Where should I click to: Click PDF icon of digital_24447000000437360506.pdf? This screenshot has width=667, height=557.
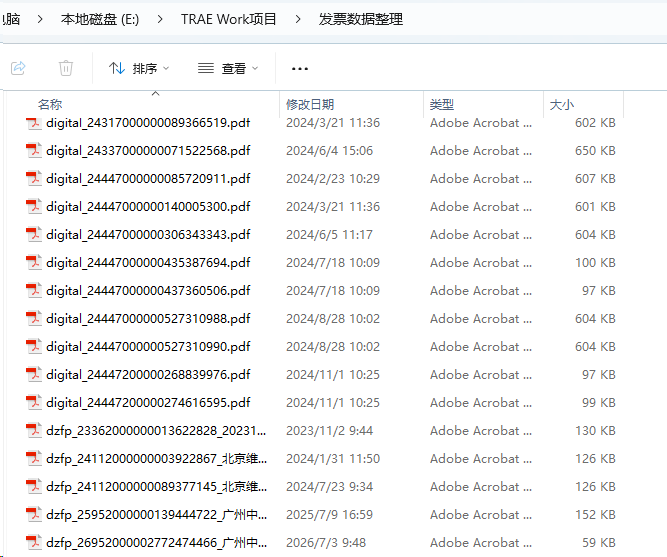coord(34,291)
